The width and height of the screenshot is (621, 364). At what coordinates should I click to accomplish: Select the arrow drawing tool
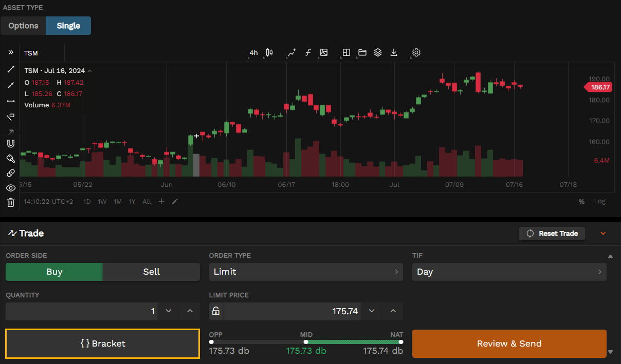(10, 132)
